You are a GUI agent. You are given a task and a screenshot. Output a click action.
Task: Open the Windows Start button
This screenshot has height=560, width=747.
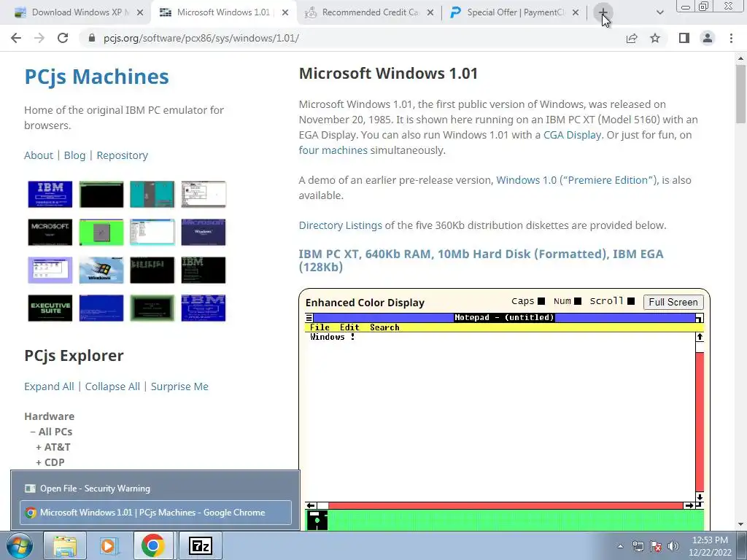[20, 545]
